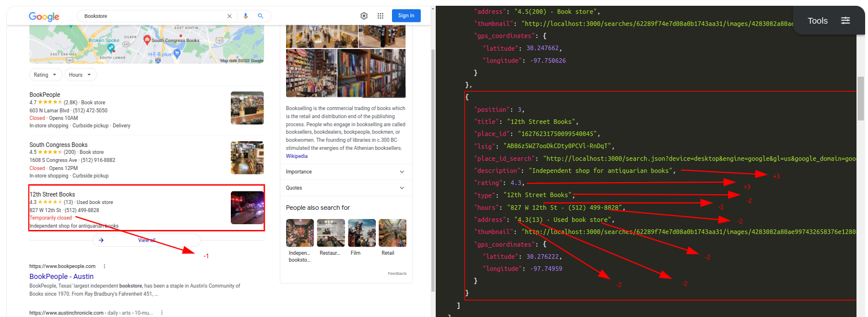Open the Rating filter dropdown
Screen dimensions: 868x317
pos(45,75)
